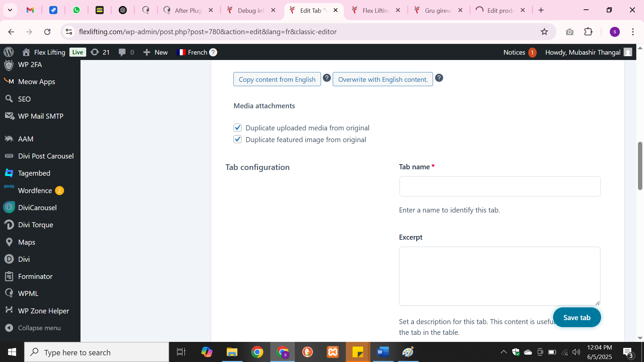Click the address bar URL
The height and width of the screenshot is (362, 644).
[x=208, y=32]
